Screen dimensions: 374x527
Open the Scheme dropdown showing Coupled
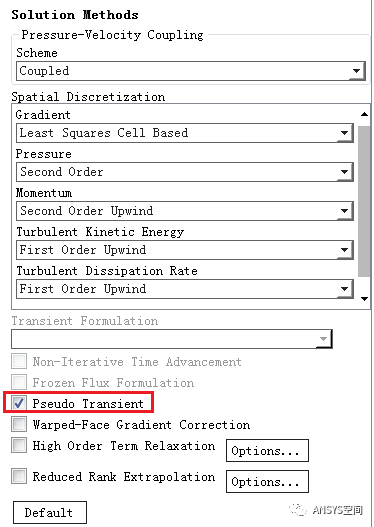coord(191,71)
